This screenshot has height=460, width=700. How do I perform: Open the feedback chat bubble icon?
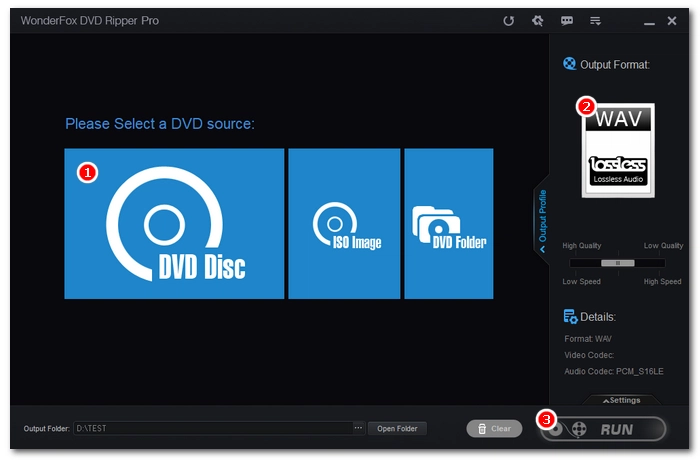pos(567,21)
